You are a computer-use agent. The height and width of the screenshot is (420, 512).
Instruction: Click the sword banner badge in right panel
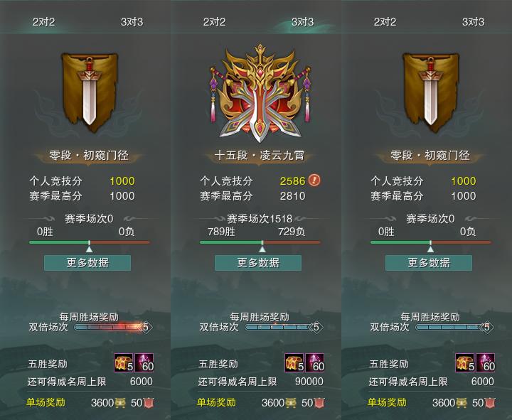coord(430,92)
